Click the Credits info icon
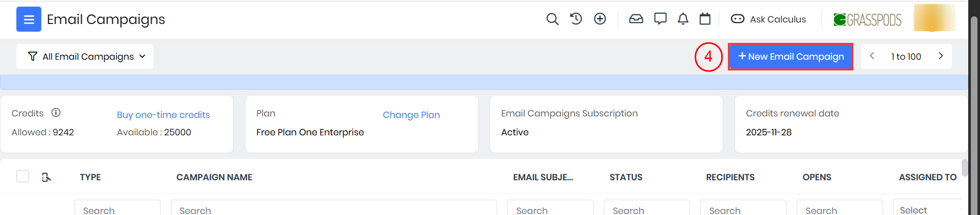 coord(56,112)
